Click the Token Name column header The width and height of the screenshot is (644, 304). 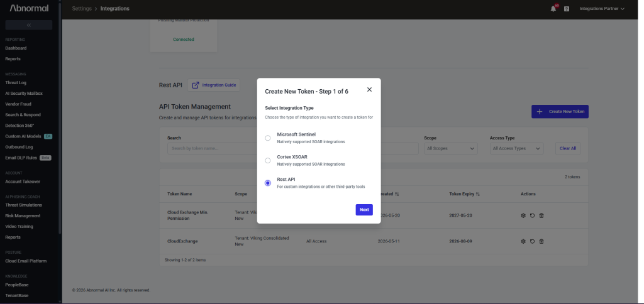(x=179, y=193)
